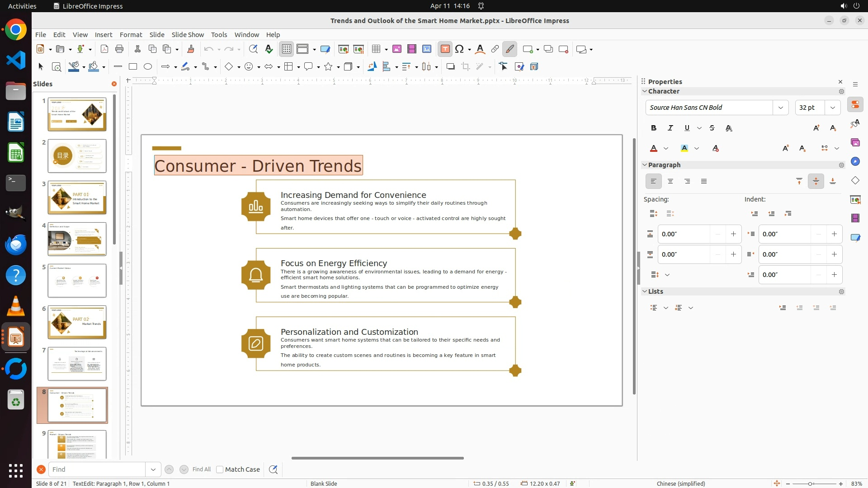This screenshot has width=868, height=488.
Task: Enable the Match Case checkbox
Action: [x=220, y=469]
